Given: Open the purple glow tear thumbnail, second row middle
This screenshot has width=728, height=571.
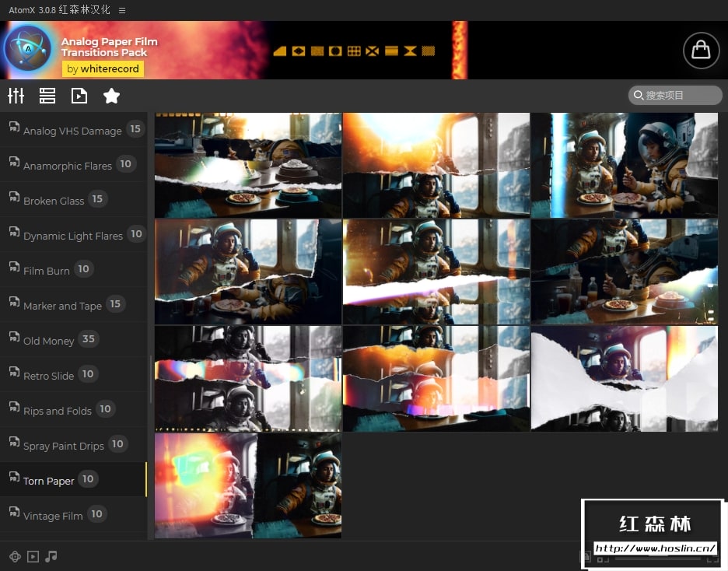Looking at the screenshot, I should (x=436, y=271).
